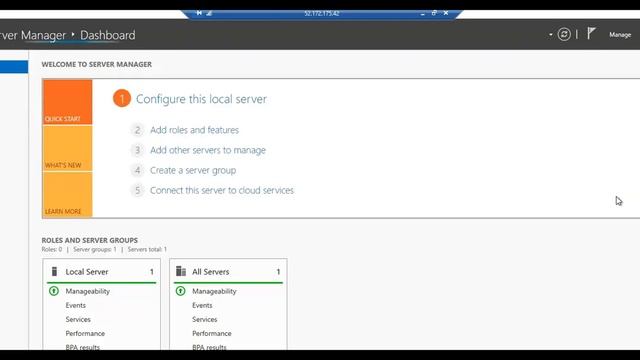Viewport: 640px width, 360px height.
Task: Click the step 2 number icon
Action: 138,130
